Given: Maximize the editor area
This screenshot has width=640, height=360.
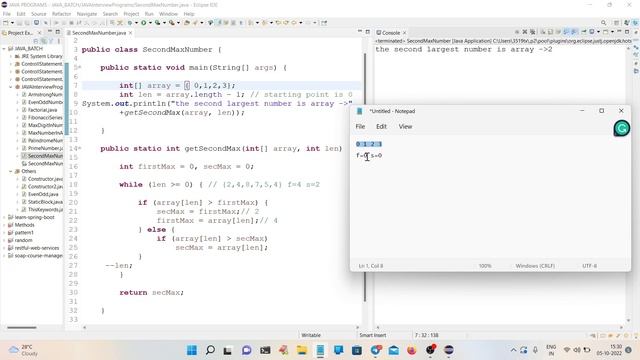Looking at the screenshot, I should tap(367, 32).
